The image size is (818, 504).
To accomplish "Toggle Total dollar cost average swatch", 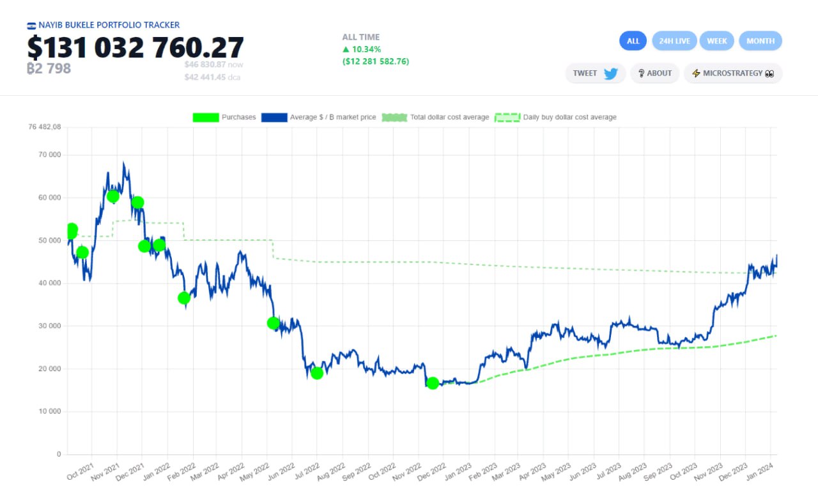I will pos(394,118).
